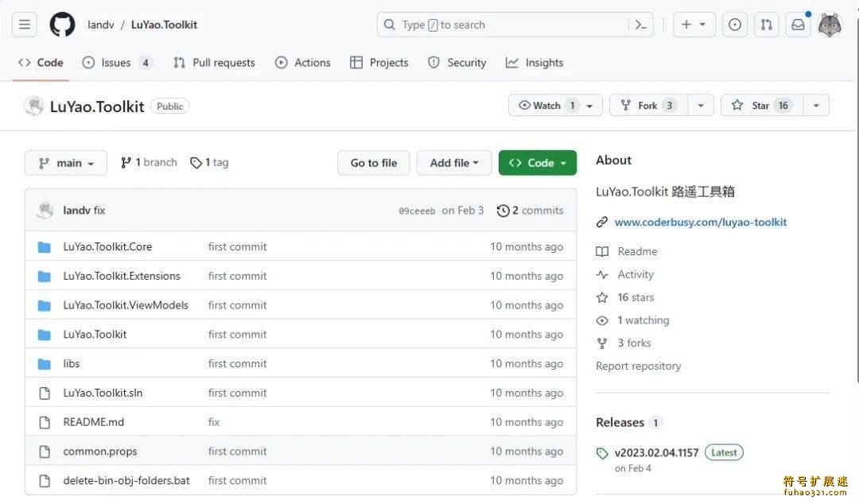This screenshot has width=859, height=504.
Task: Click the Activity pulse icon
Action: (x=602, y=274)
